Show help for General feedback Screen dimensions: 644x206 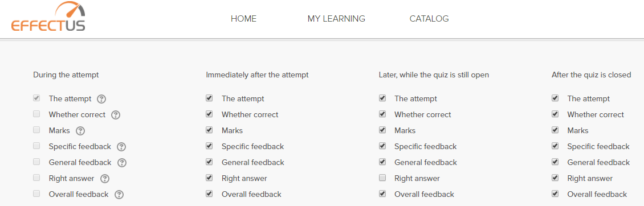(121, 163)
